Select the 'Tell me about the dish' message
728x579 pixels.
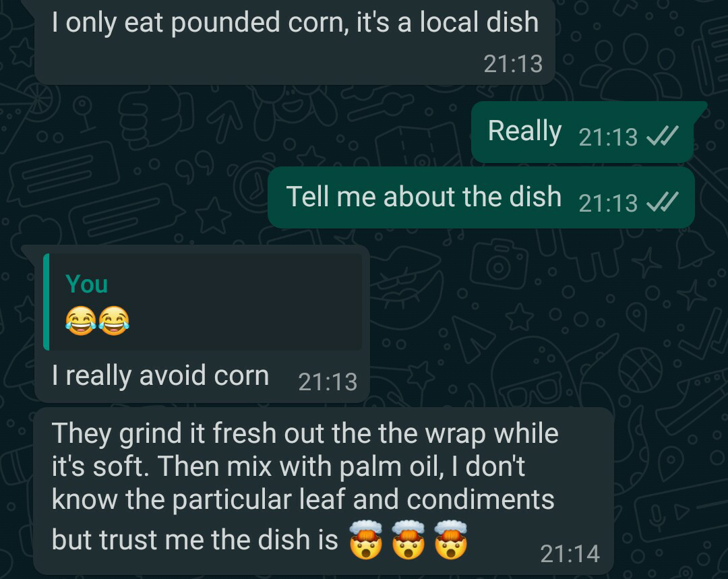[481, 197]
